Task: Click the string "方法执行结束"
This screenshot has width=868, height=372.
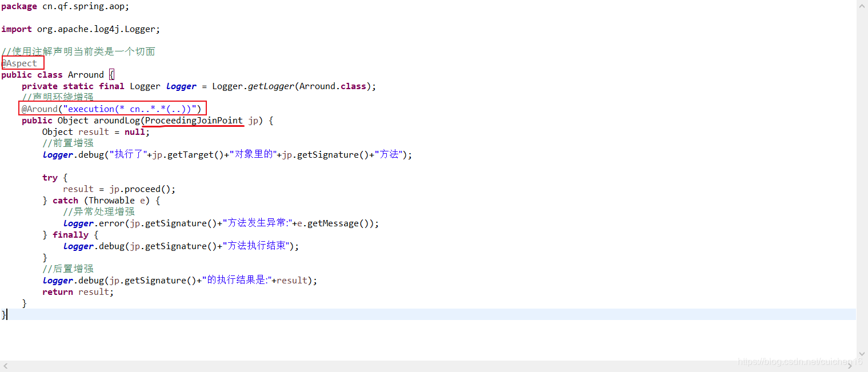Action: [258, 246]
